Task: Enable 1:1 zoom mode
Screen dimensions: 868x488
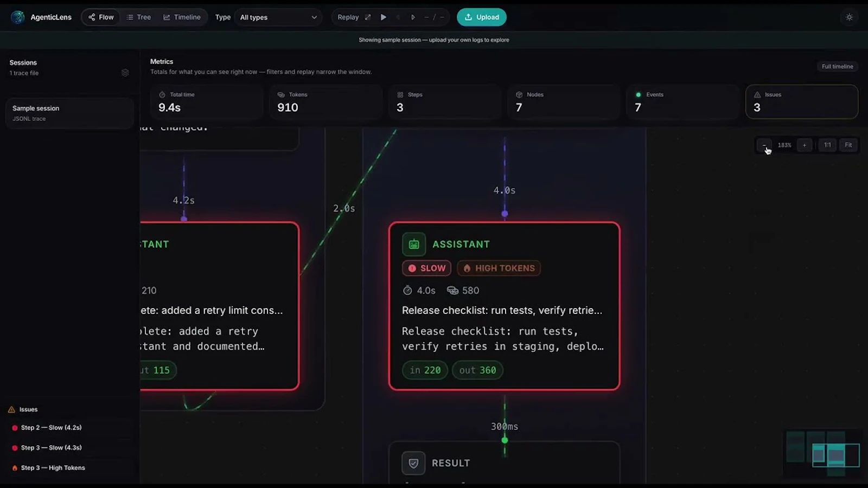Action: coord(827,145)
